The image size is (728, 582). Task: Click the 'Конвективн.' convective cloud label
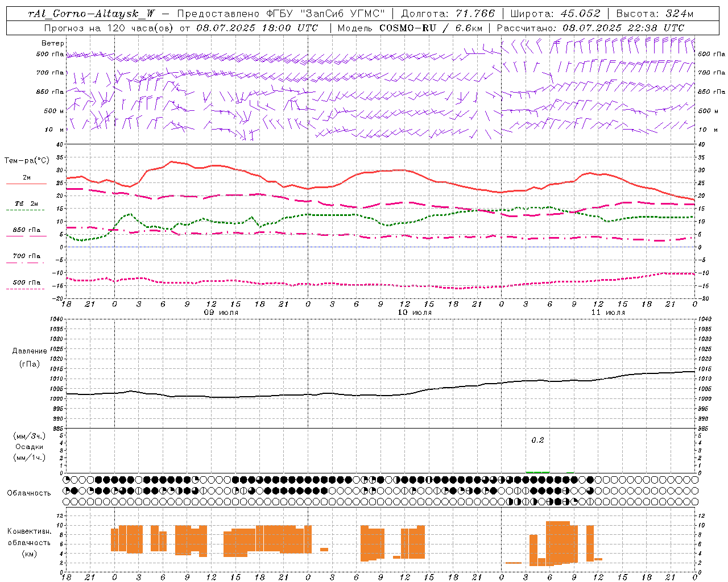coord(30,531)
